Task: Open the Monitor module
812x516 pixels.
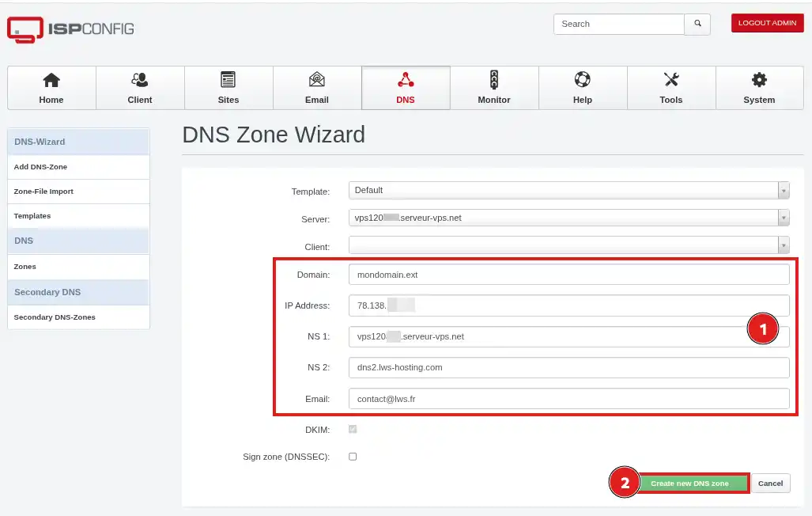Action: [x=494, y=88]
